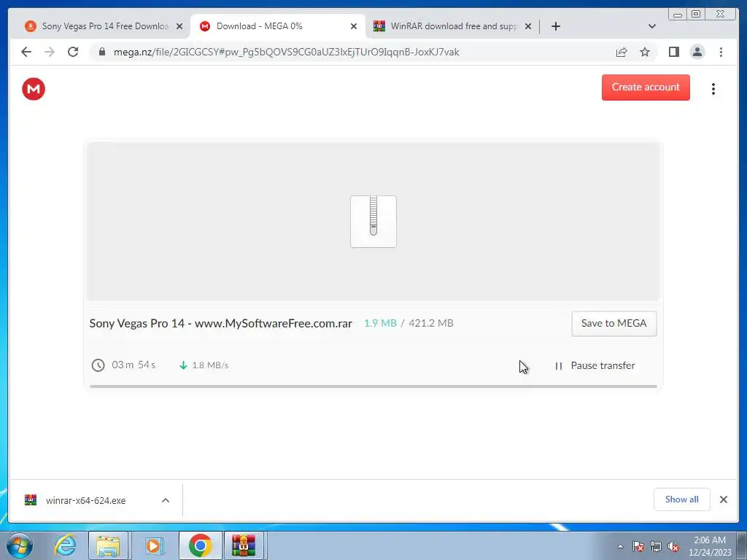Open the taskbar clock and date

click(x=710, y=546)
